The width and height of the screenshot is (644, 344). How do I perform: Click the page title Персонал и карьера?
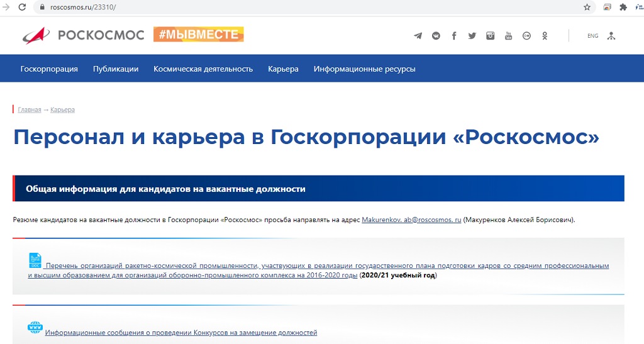306,136
